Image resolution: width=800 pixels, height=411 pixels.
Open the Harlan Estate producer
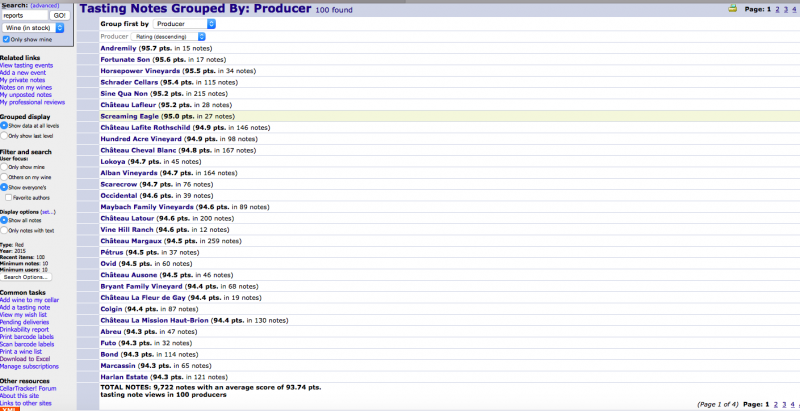[x=124, y=377]
